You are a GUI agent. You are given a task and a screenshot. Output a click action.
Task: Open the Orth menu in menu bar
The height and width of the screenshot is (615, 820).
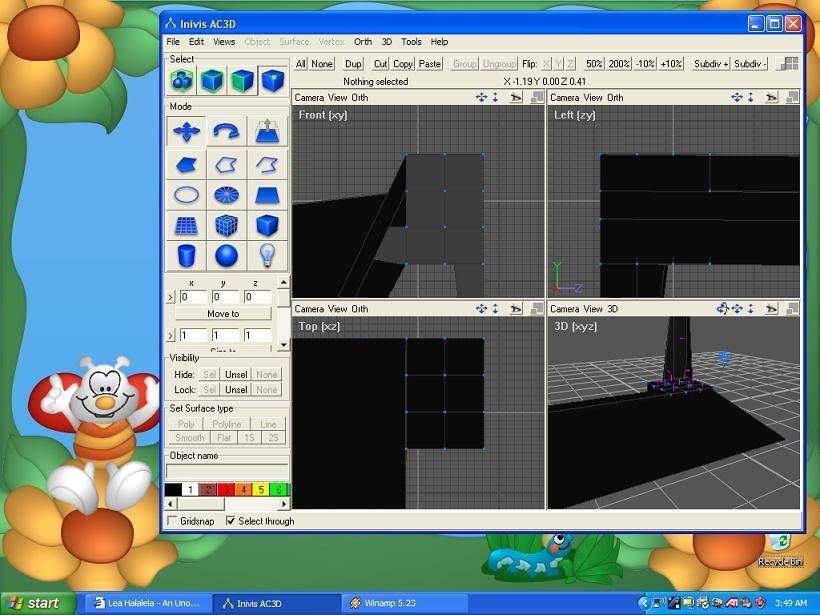pyautogui.click(x=363, y=42)
